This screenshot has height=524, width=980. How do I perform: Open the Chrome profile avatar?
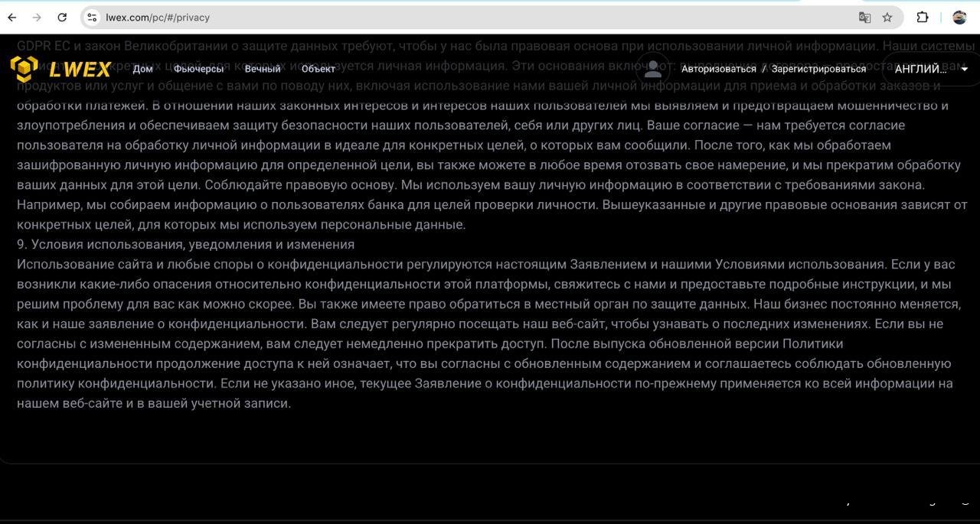pyautogui.click(x=959, y=17)
